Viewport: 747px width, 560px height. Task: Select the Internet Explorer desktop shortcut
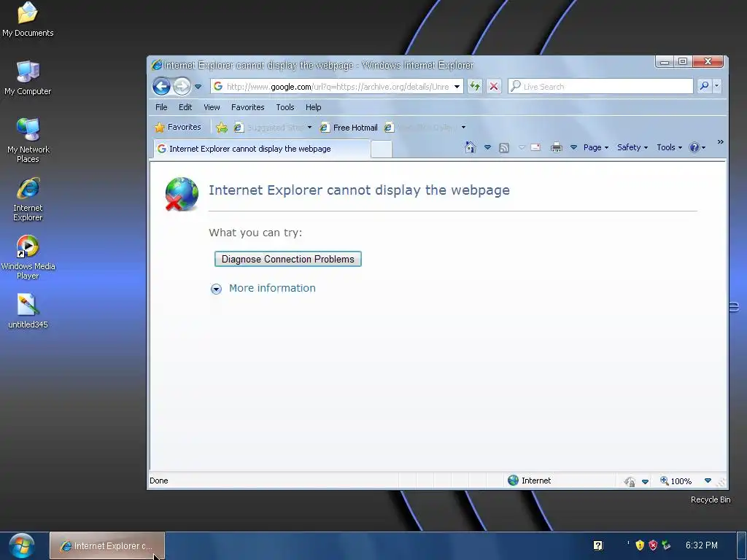click(28, 200)
